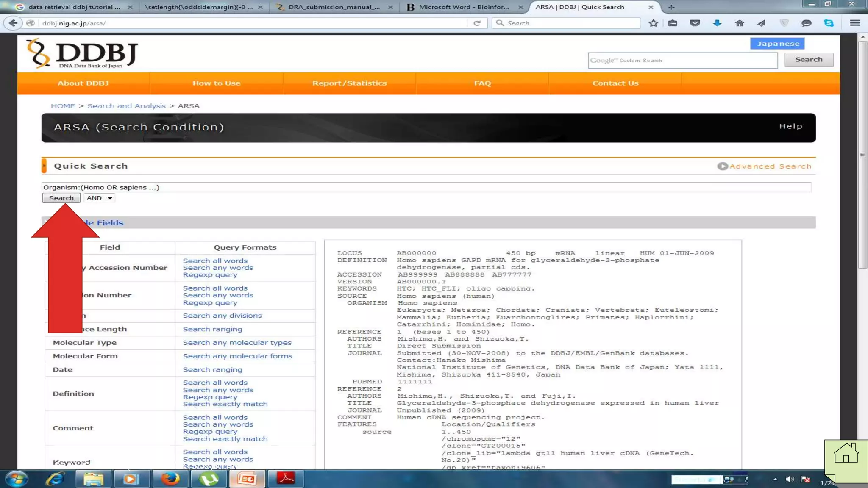Click the Japanese language button
This screenshot has width=868, height=488.
[777, 44]
